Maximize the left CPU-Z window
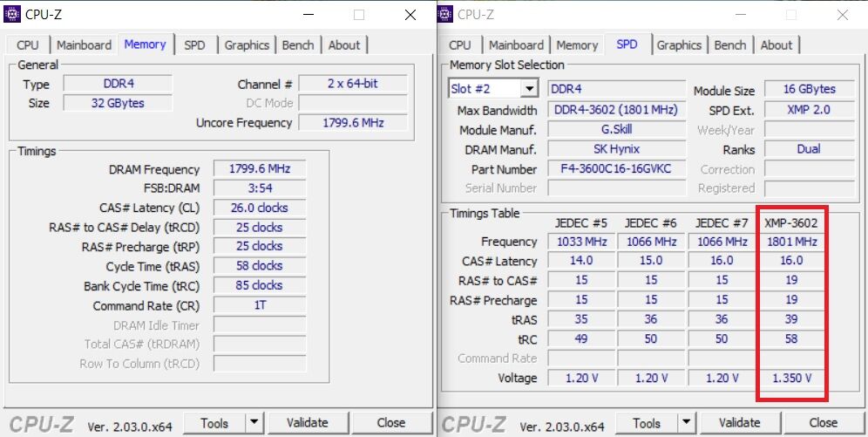868x437 pixels. (359, 15)
